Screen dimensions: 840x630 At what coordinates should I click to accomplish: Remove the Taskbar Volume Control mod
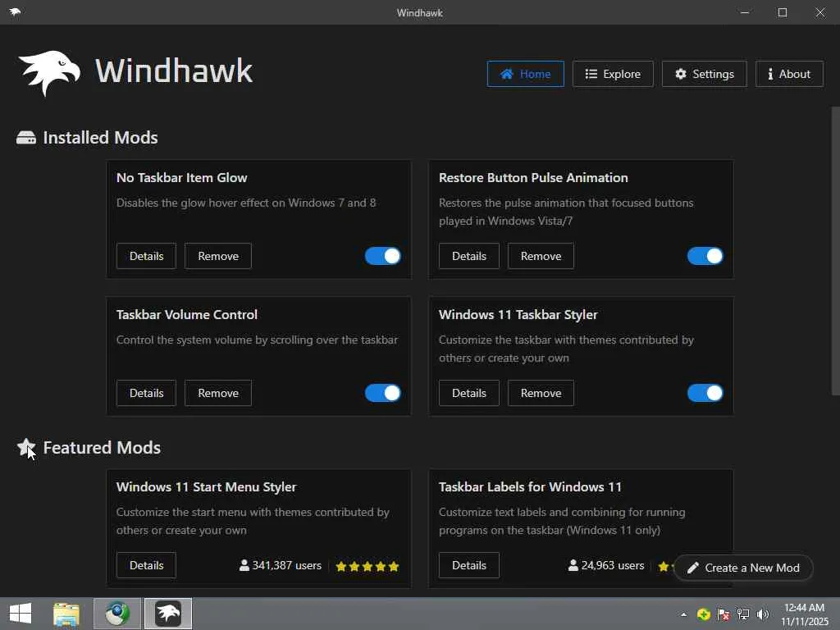pos(218,393)
